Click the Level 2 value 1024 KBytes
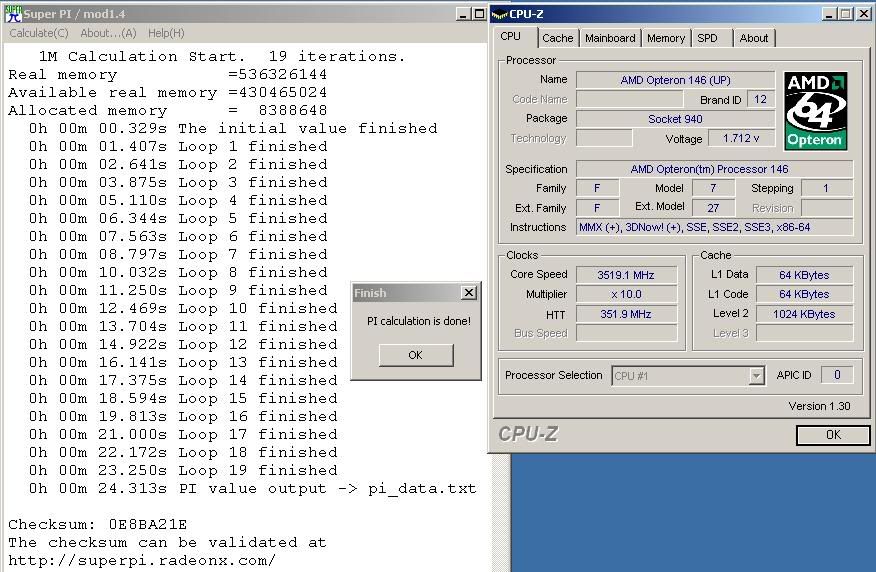876x572 pixels. coord(804,314)
